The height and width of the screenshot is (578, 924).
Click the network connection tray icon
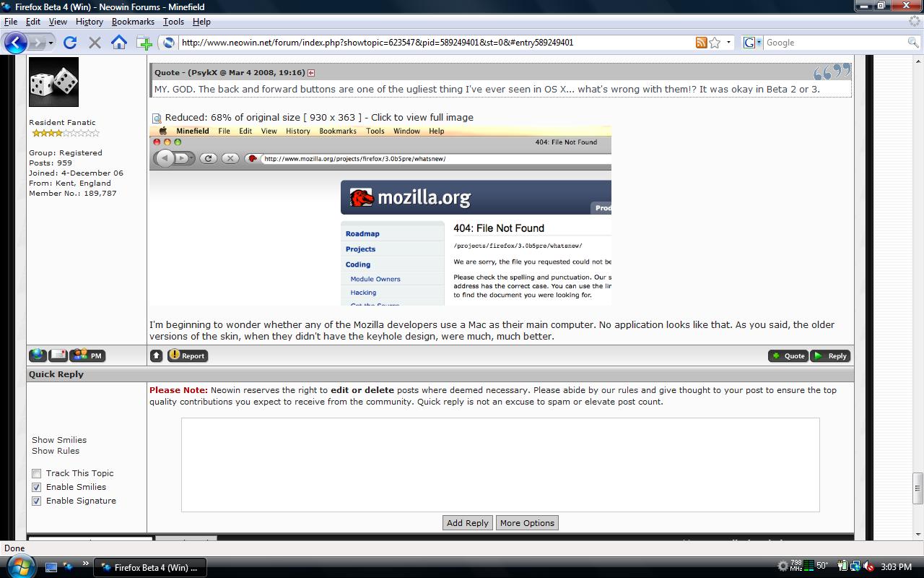855,567
